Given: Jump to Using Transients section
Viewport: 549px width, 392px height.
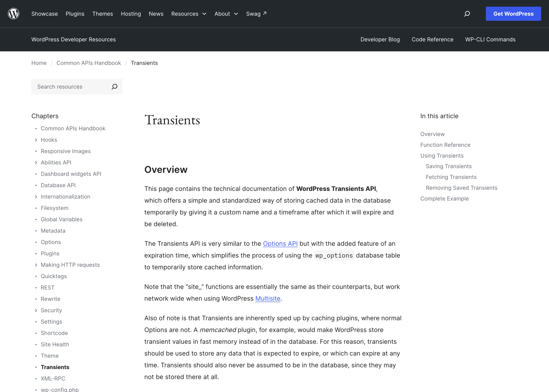Looking at the screenshot, I should pos(442,156).
